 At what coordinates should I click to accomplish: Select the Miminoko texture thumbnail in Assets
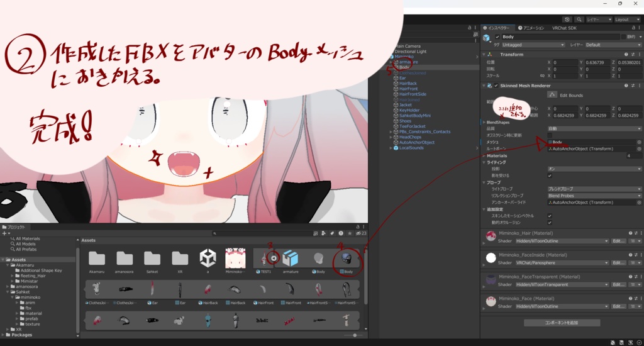(235, 259)
